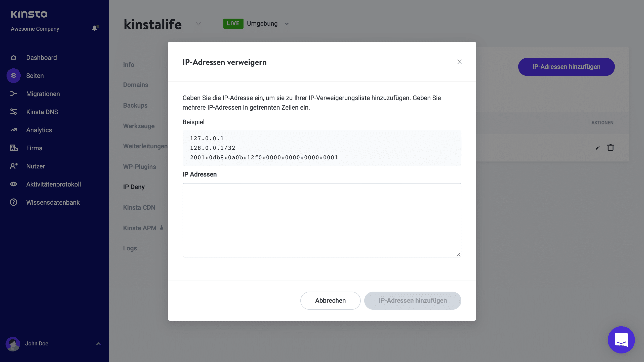Click the Kinsta DNS icon
The height and width of the screenshot is (362, 644).
13,112
